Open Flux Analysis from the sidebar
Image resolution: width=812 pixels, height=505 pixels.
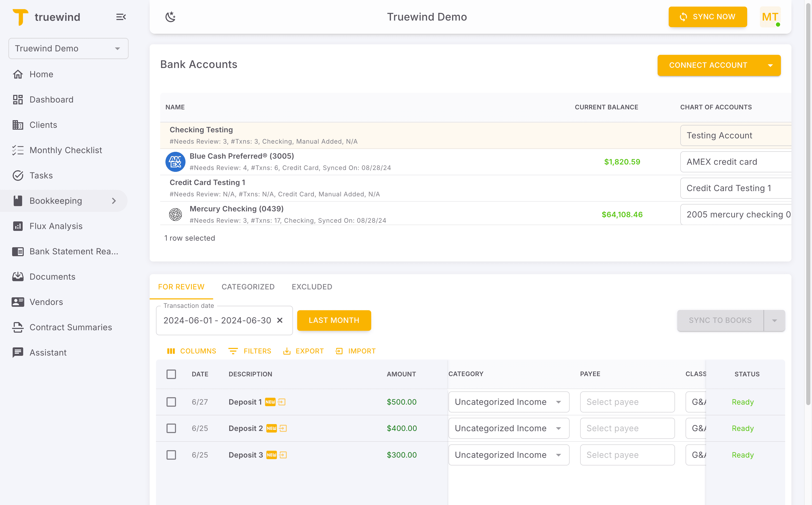(x=56, y=226)
